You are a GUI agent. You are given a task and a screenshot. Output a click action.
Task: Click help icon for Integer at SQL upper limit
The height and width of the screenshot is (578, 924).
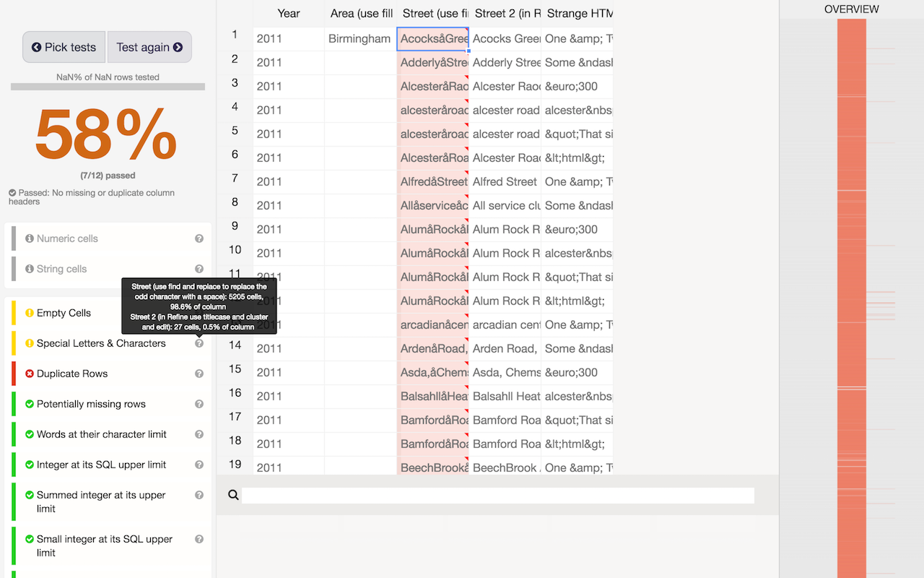tap(199, 465)
